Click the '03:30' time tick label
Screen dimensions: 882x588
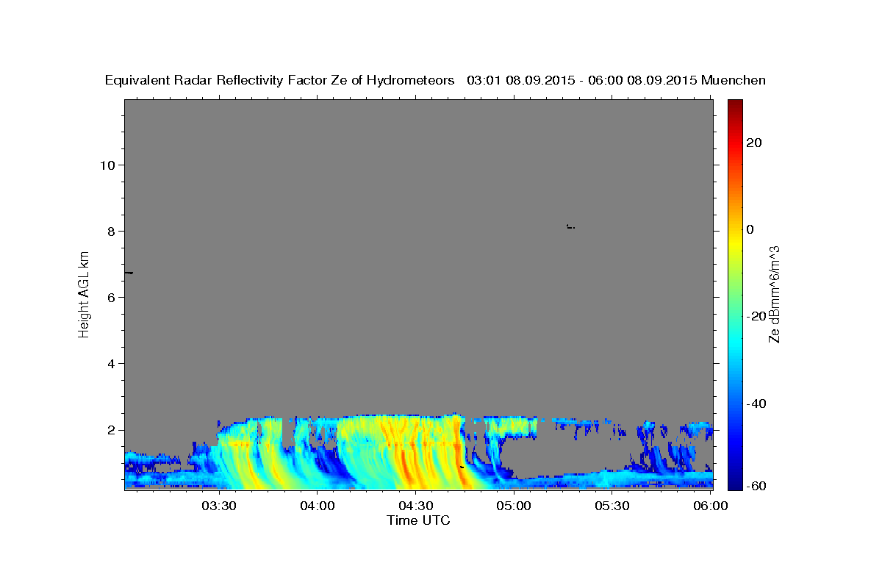(218, 506)
